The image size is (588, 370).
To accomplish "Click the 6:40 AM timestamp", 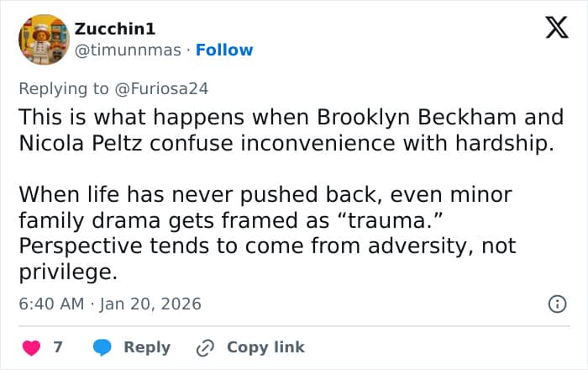I will pos(50,304).
